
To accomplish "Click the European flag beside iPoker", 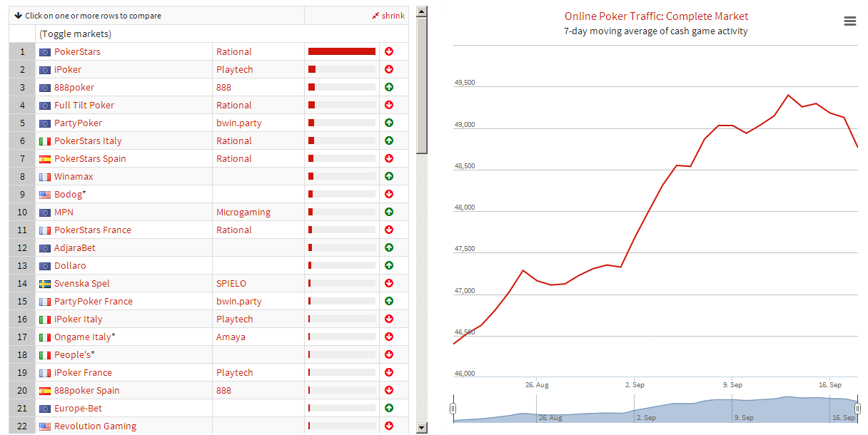I will pyautogui.click(x=45, y=70).
